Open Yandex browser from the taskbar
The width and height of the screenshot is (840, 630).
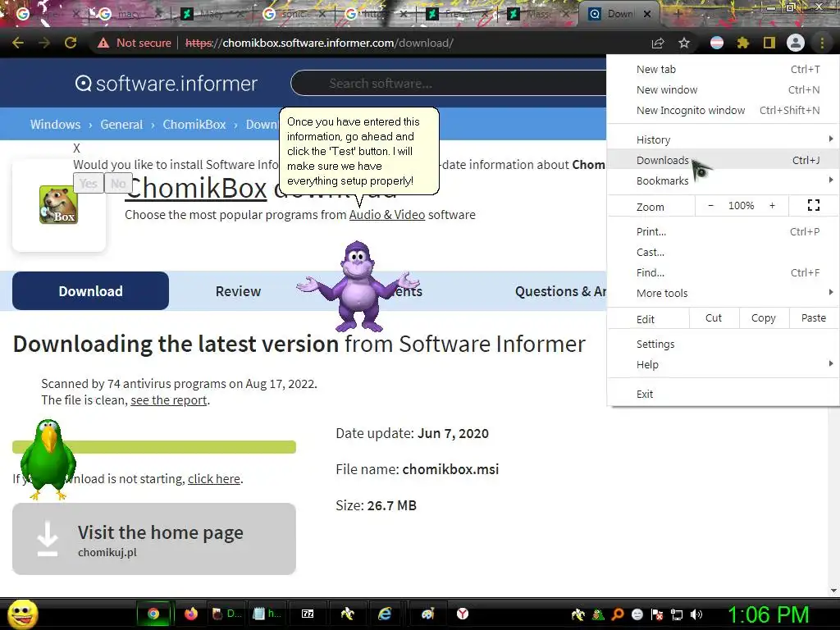point(463,614)
